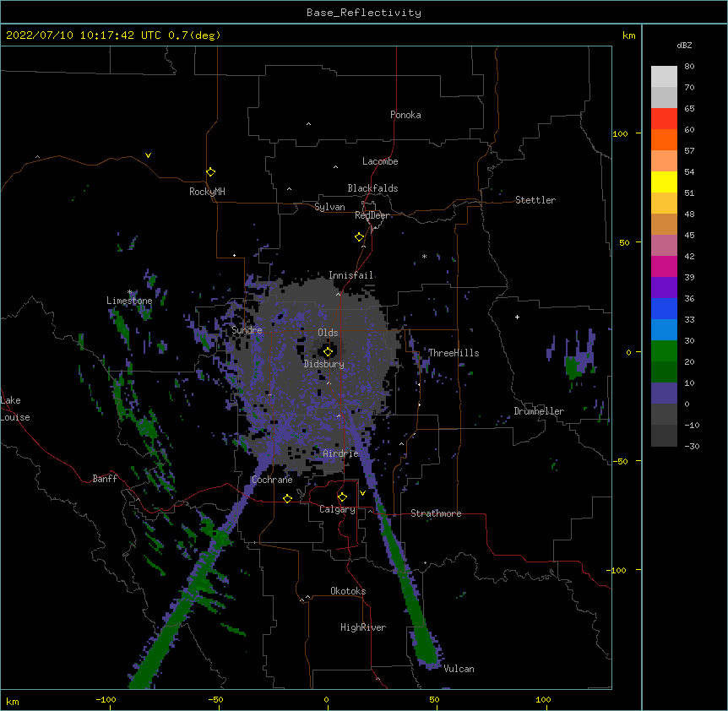Viewport: 728px width, 711px height.
Task: Click the Stettler city label
Action: [x=535, y=200]
